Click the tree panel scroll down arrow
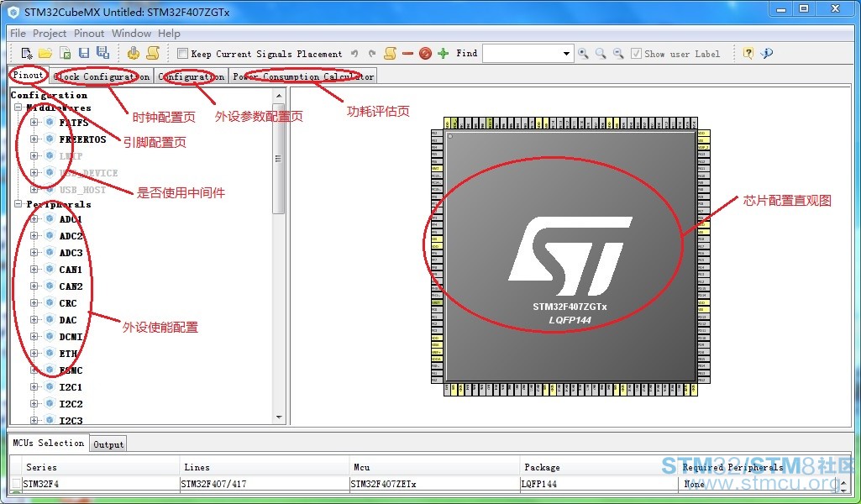The height and width of the screenshot is (504, 861). point(279,417)
